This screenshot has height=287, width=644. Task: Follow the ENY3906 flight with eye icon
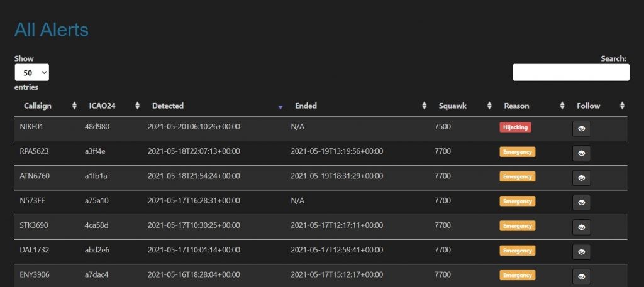pos(581,276)
